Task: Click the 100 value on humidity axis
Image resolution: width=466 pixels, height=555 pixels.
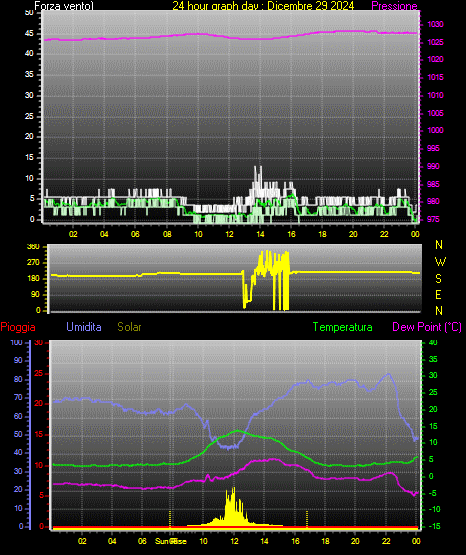Action: click(x=17, y=342)
